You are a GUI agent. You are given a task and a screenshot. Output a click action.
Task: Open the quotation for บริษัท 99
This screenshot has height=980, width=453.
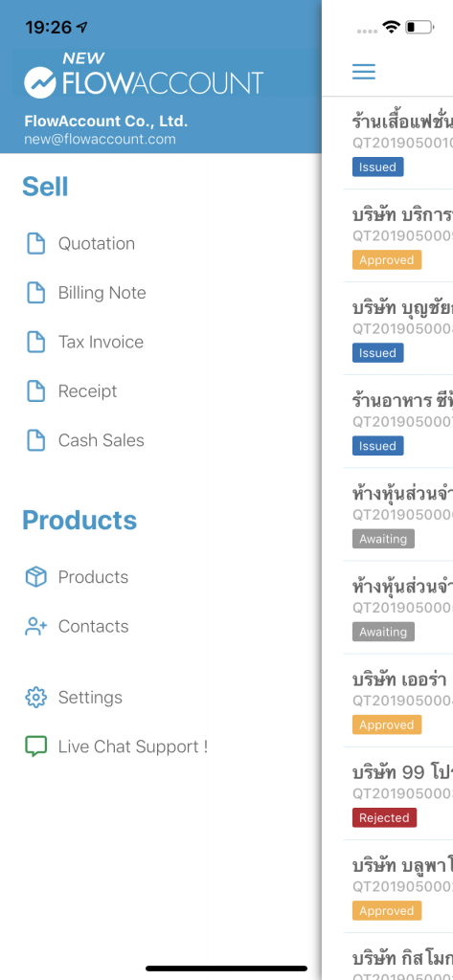398,793
